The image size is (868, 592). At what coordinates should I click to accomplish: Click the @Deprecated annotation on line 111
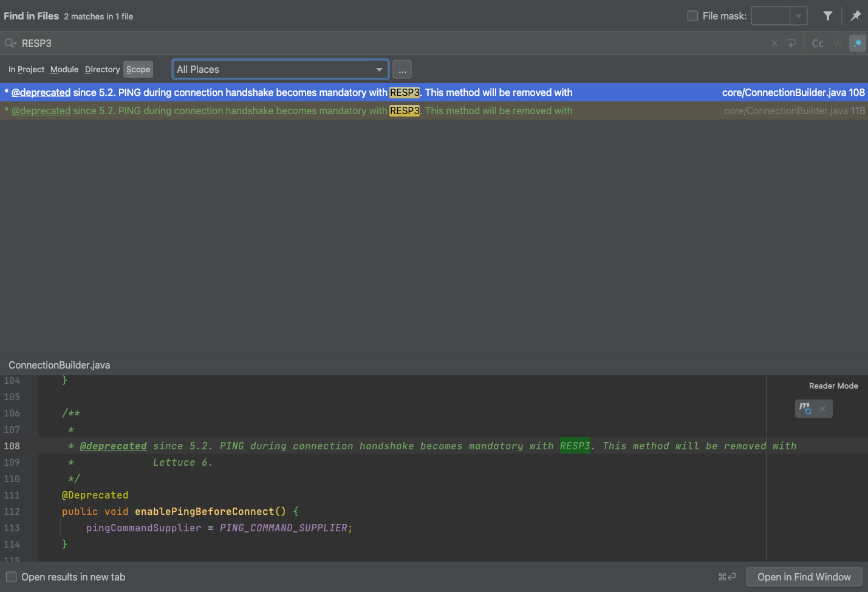click(x=95, y=495)
